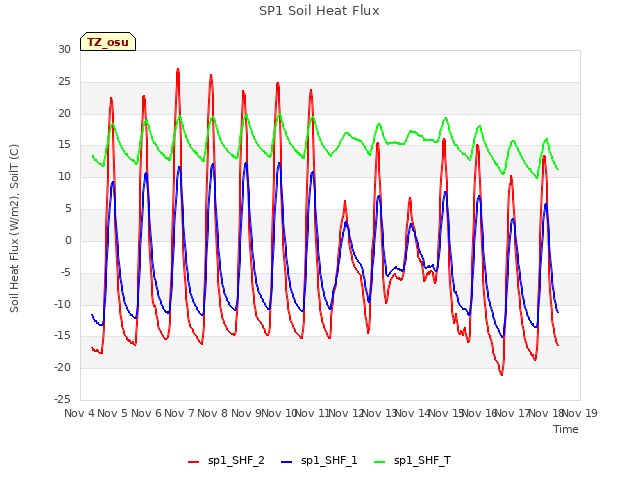This screenshot has width=640, height=480.
Task: Click the TZ_osu annotation label
Action: pyautogui.click(x=108, y=42)
